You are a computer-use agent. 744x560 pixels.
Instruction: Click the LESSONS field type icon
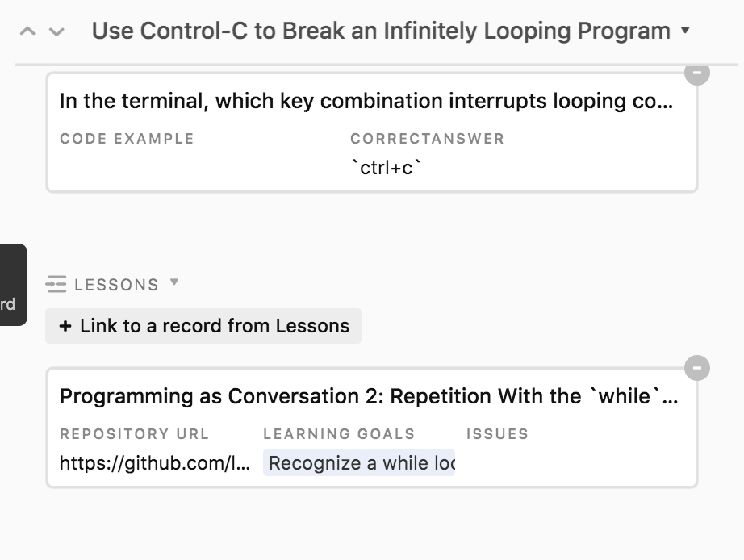click(x=56, y=285)
